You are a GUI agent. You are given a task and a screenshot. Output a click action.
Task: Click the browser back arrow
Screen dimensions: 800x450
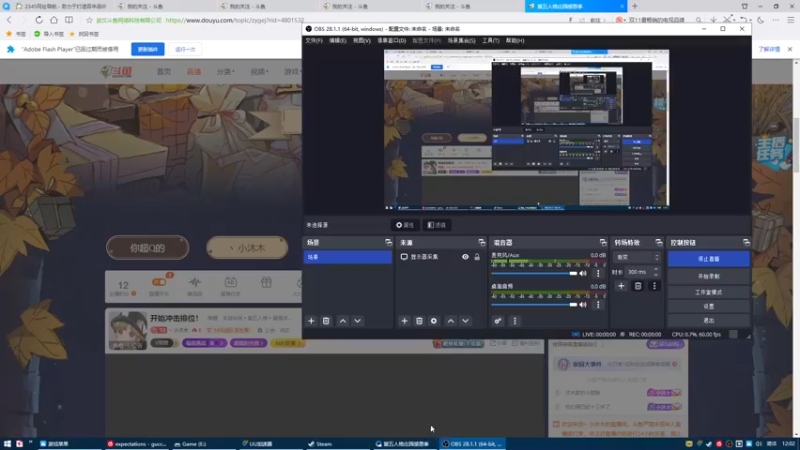[9, 20]
